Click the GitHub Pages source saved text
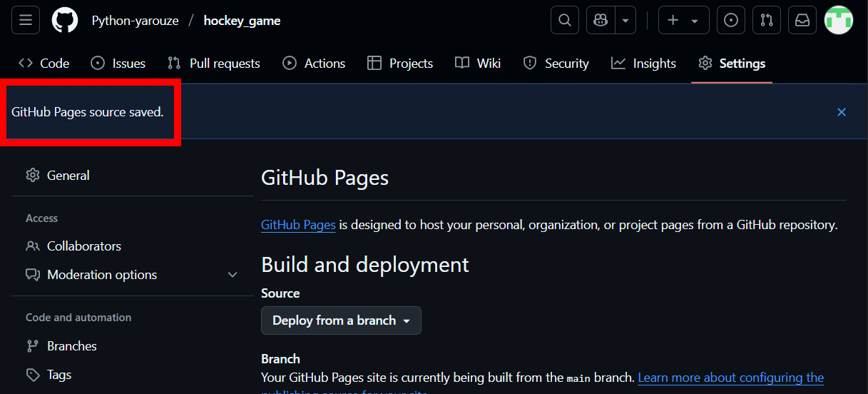This screenshot has height=394, width=868. point(88,112)
